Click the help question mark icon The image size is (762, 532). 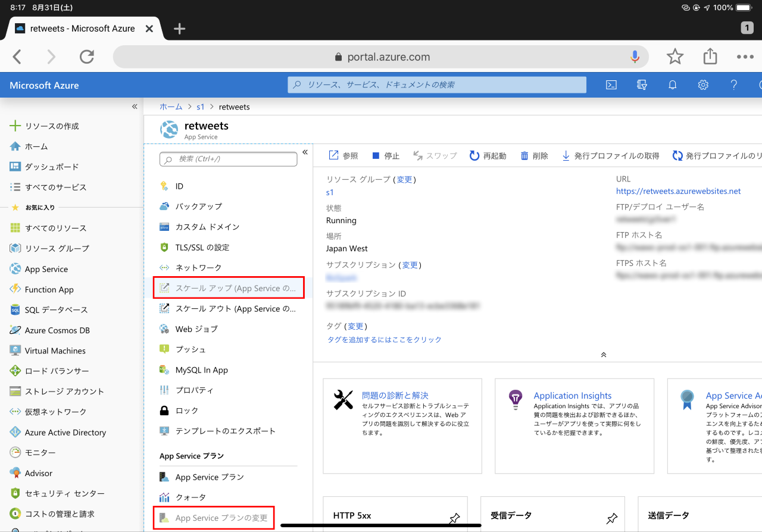point(734,85)
